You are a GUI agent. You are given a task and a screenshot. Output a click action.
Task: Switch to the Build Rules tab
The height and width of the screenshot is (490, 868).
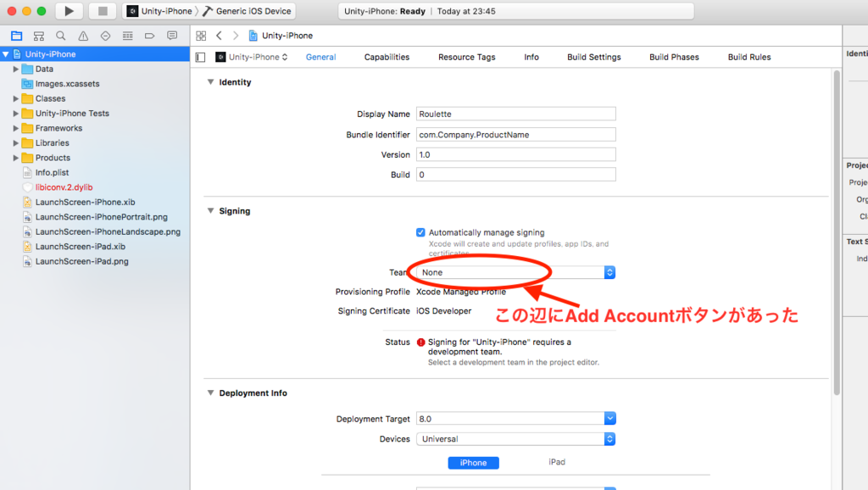click(749, 57)
